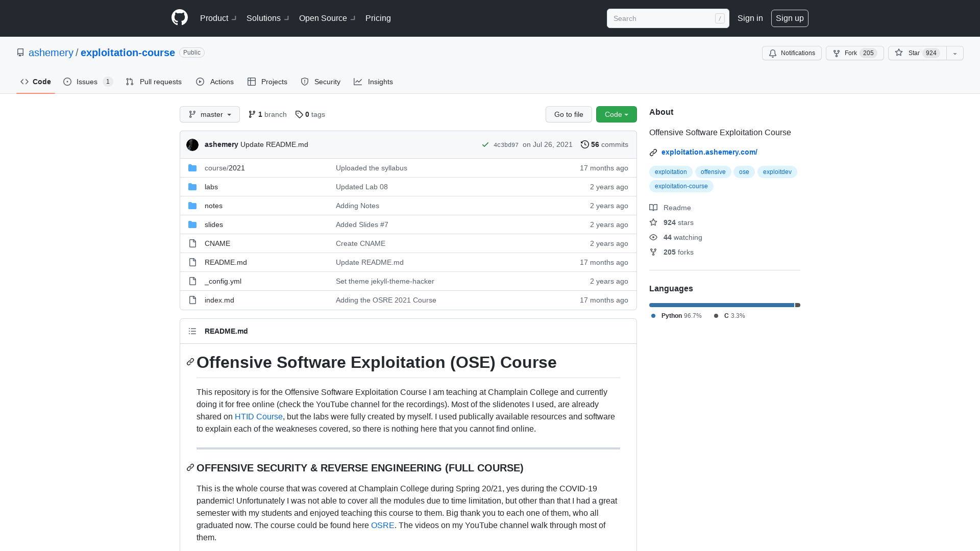Click the Sign up button
Image resolution: width=980 pixels, height=551 pixels.
[790, 18]
